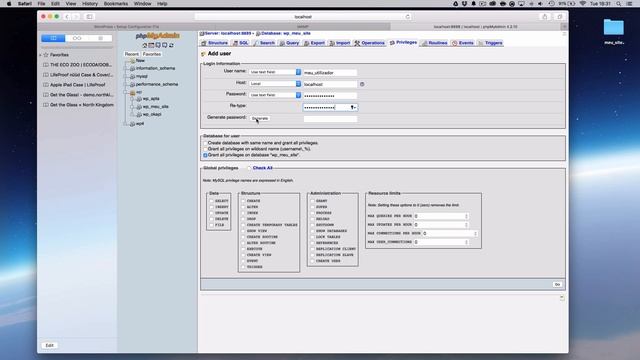The height and width of the screenshot is (360, 640).
Task: Click help icon beside the host field
Action: click(x=362, y=84)
